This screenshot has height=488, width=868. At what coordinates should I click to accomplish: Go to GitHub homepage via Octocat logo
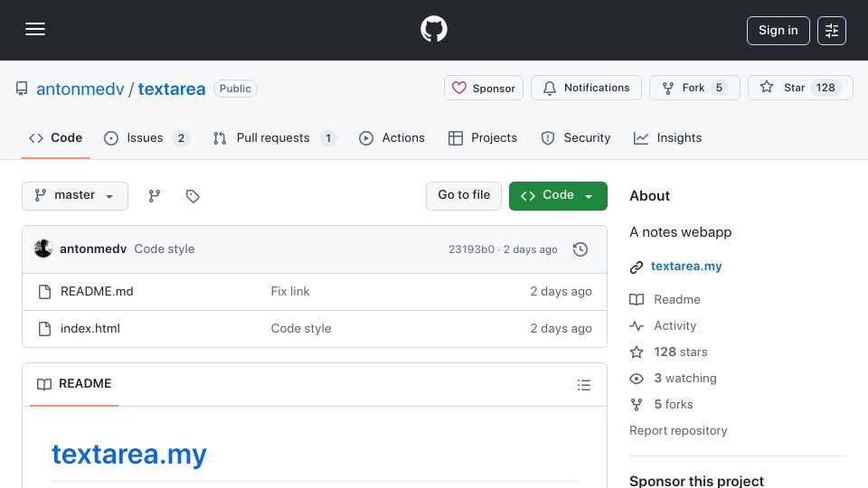433,29
